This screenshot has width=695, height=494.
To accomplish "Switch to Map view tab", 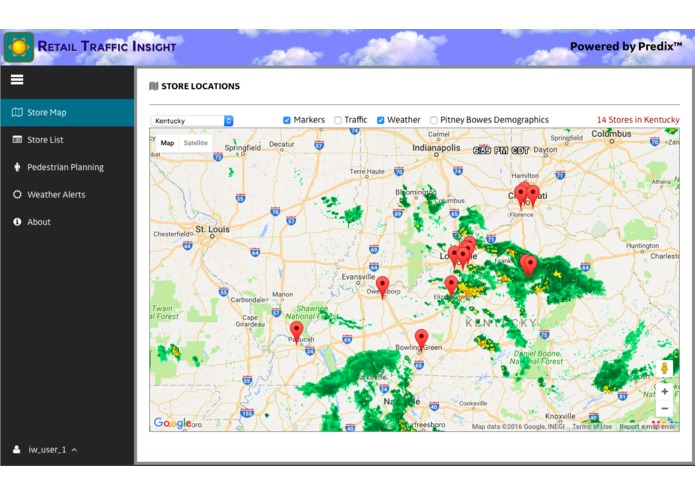I will coord(167,143).
